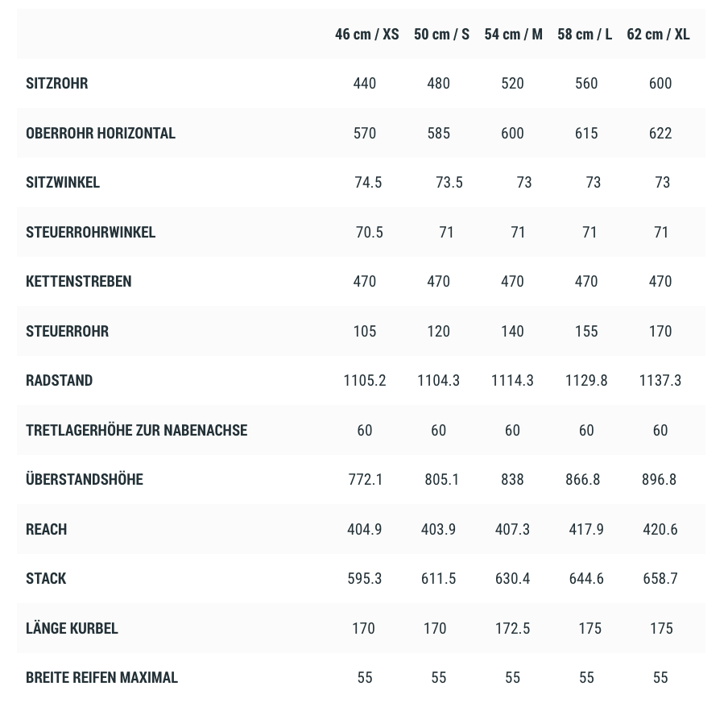
Task: Click the Stack value 658.7
Action: [x=660, y=578]
